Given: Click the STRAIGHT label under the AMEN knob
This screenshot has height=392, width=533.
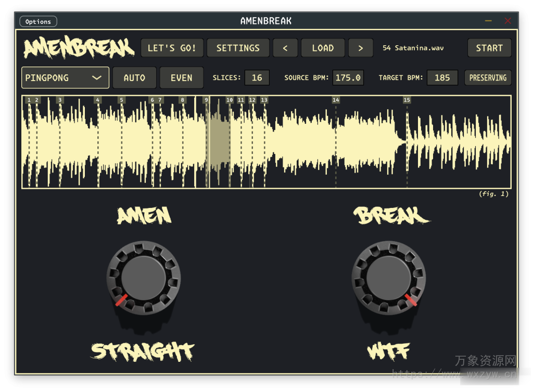Looking at the screenshot, I should click(143, 351).
